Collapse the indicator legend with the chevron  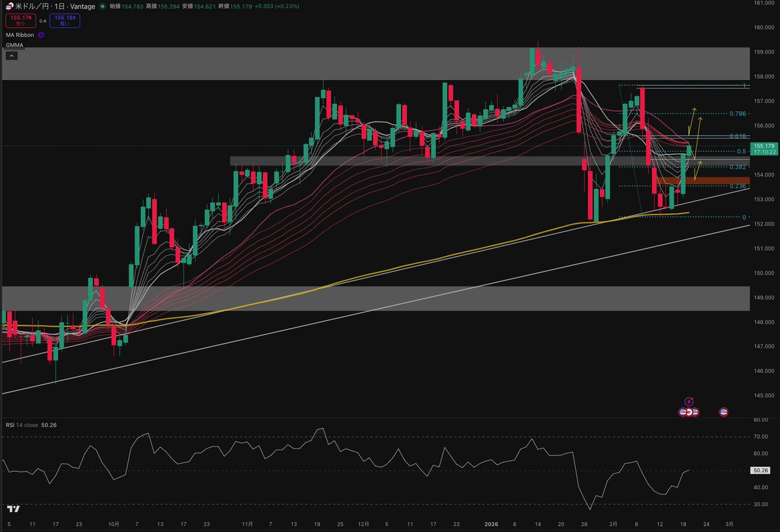12,56
